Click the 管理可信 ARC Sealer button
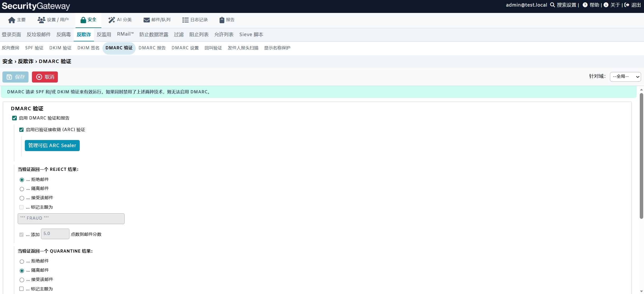This screenshot has width=644, height=294. pos(52,146)
